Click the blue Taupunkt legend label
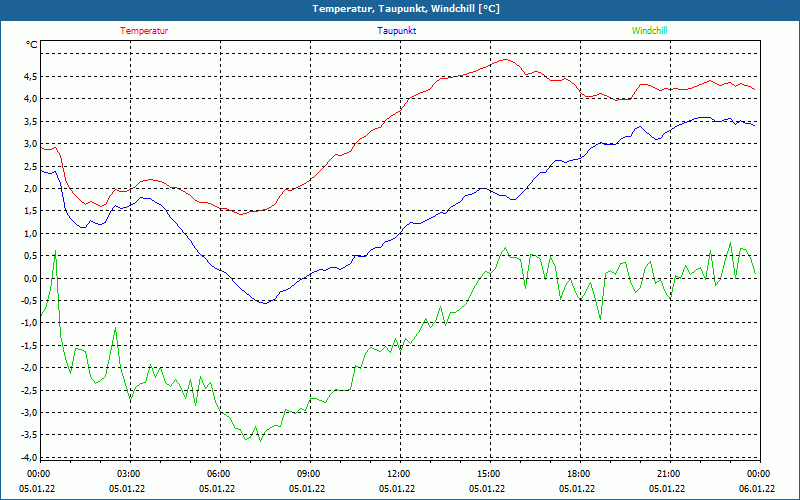 click(x=397, y=31)
